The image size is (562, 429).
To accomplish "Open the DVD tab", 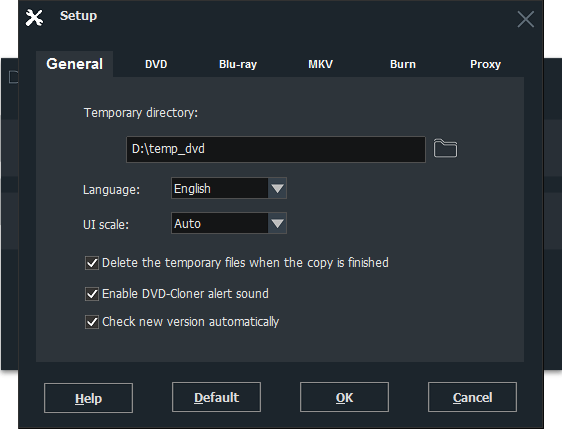I will pyautogui.click(x=156, y=64).
